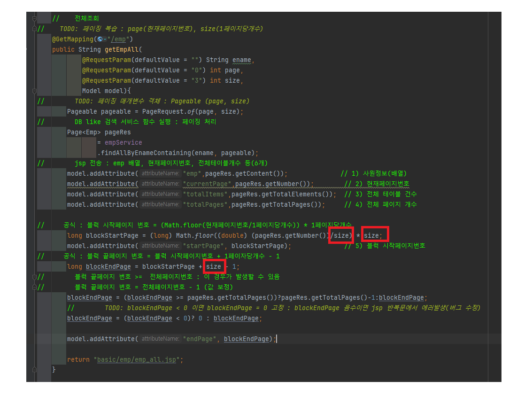Collapse the fold marker beside the 전체조회 comment

click(34, 18)
